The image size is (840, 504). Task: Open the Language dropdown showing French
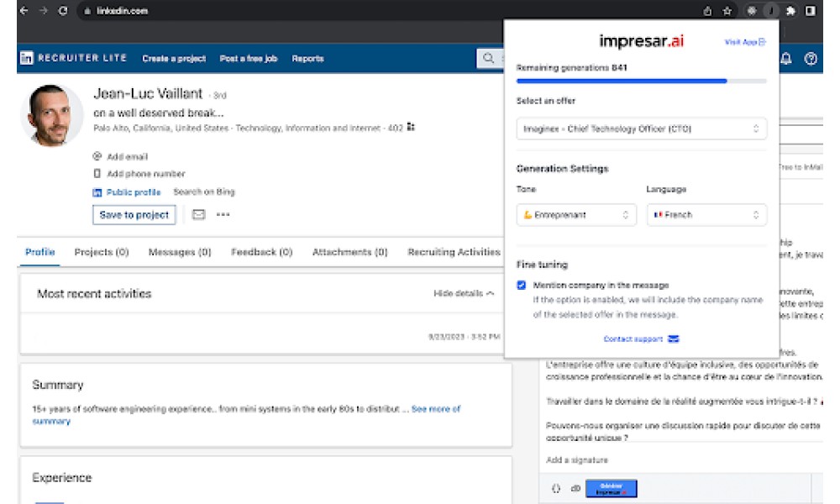706,215
